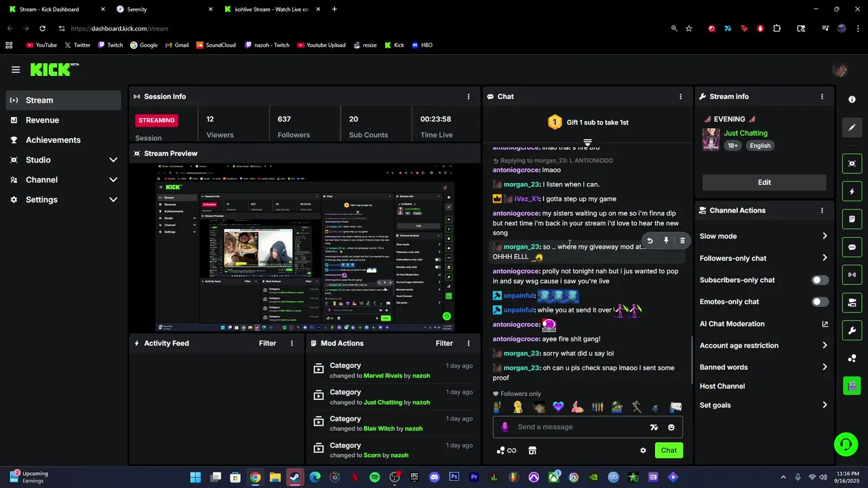Open Spotify from the Windows taskbar
The image size is (868, 488).
(375, 477)
